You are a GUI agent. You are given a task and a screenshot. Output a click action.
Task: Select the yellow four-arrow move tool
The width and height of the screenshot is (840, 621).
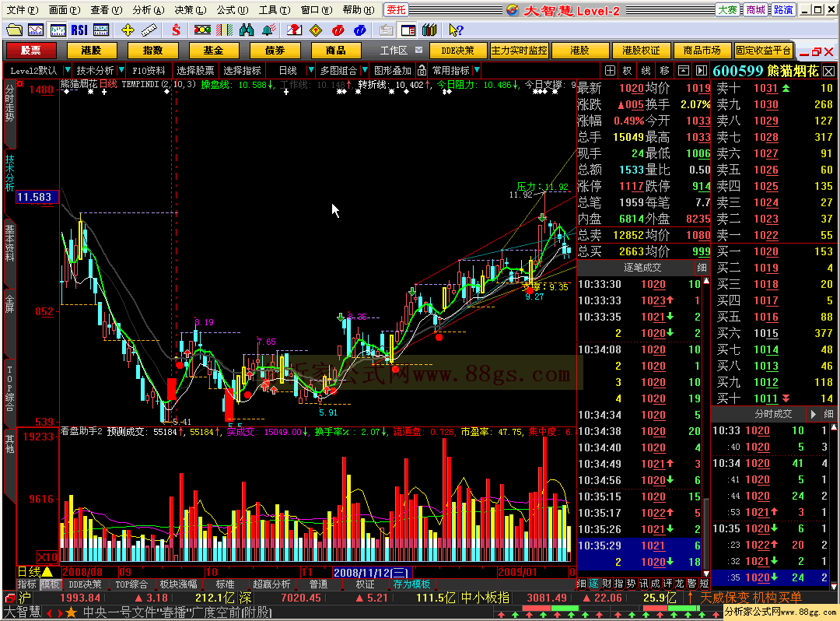point(128,30)
